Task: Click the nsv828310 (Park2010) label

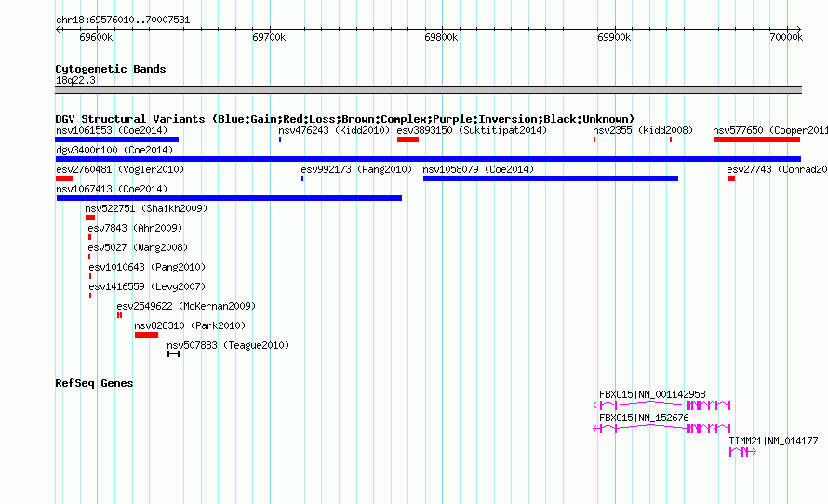Action: point(190,325)
